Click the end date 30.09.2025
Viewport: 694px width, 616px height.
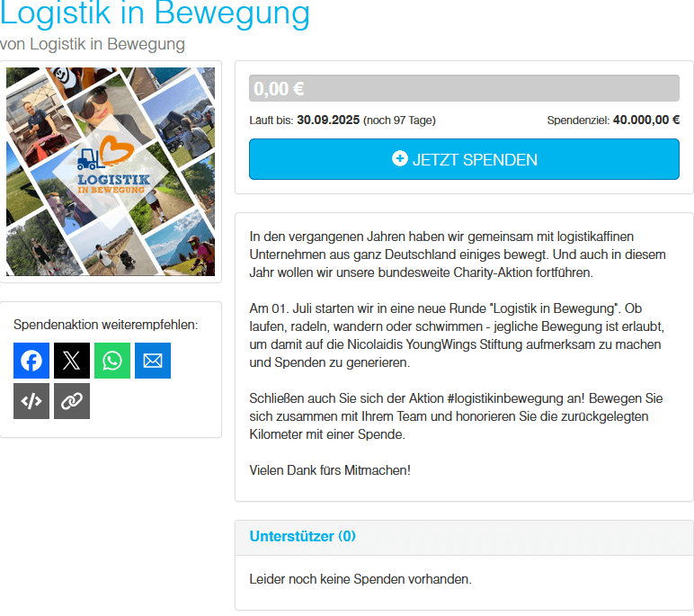pyautogui.click(x=327, y=121)
